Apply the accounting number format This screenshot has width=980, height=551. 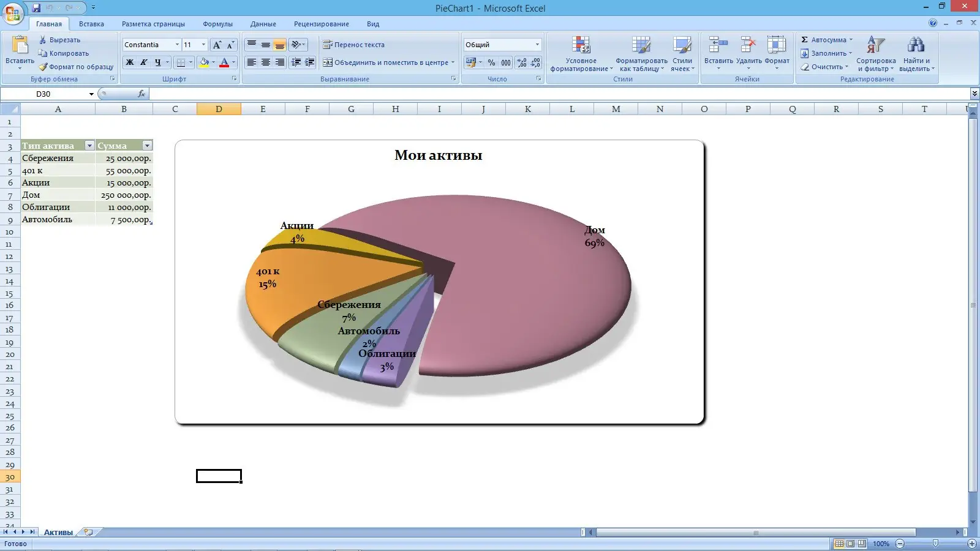point(470,62)
